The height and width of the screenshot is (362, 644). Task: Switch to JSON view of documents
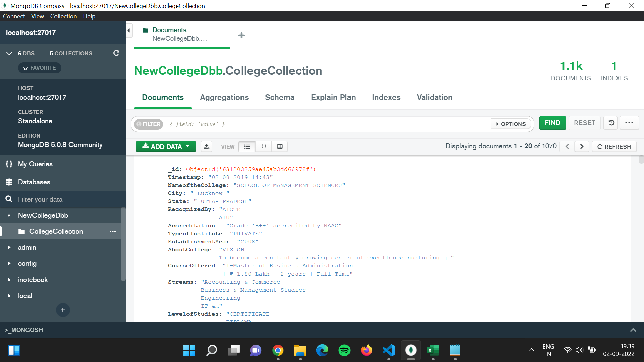(264, 146)
